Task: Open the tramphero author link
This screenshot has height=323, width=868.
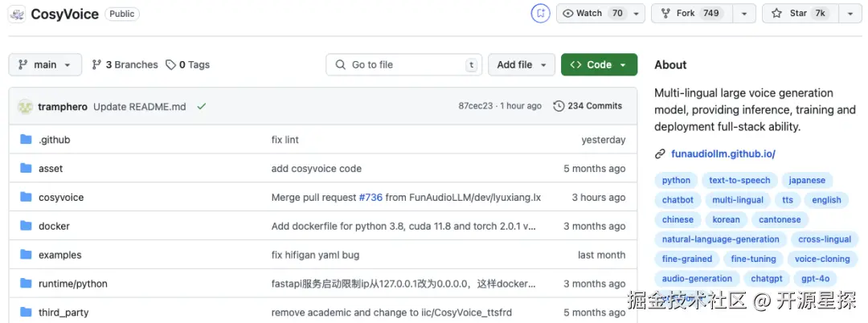Action: 63,107
